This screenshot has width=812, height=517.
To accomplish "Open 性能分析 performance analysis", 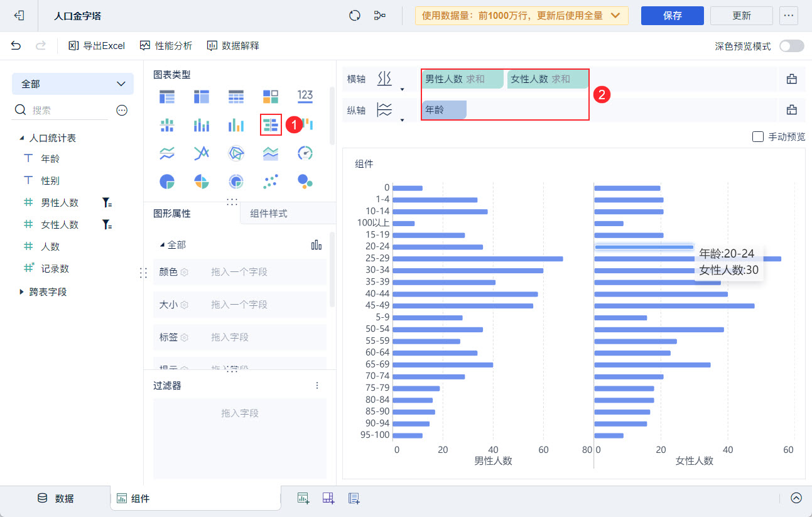I will (166, 45).
